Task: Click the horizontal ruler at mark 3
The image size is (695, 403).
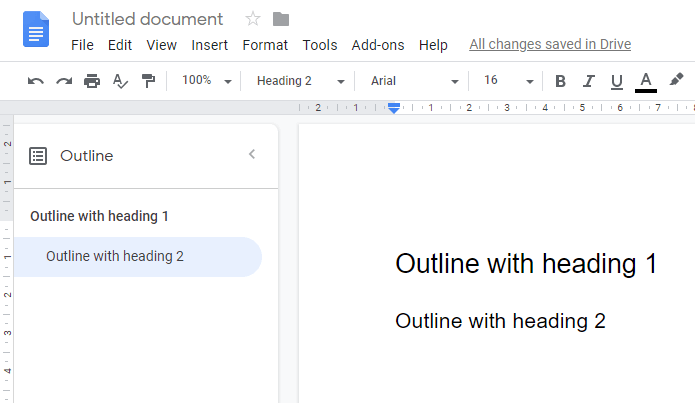Action: (507, 107)
